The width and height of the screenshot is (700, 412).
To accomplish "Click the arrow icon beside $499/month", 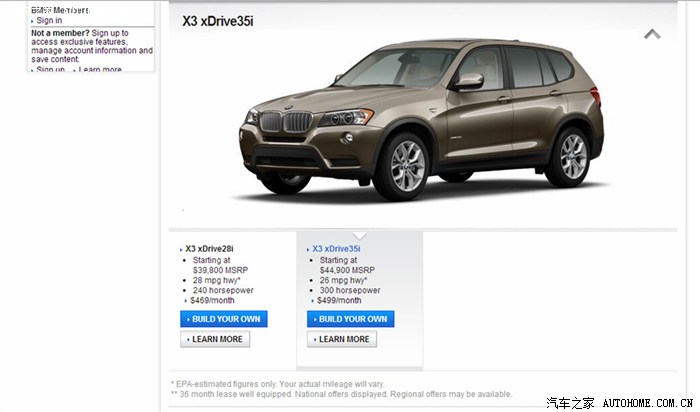I will coord(312,301).
